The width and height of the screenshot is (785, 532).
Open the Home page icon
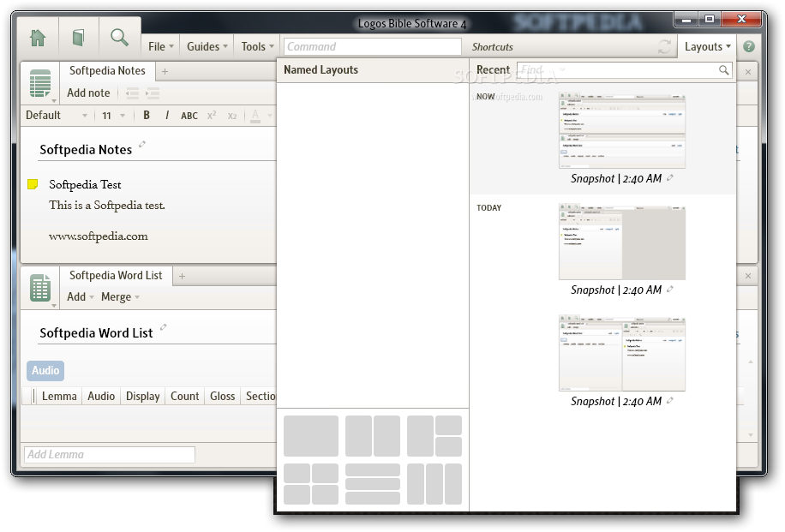(x=38, y=38)
